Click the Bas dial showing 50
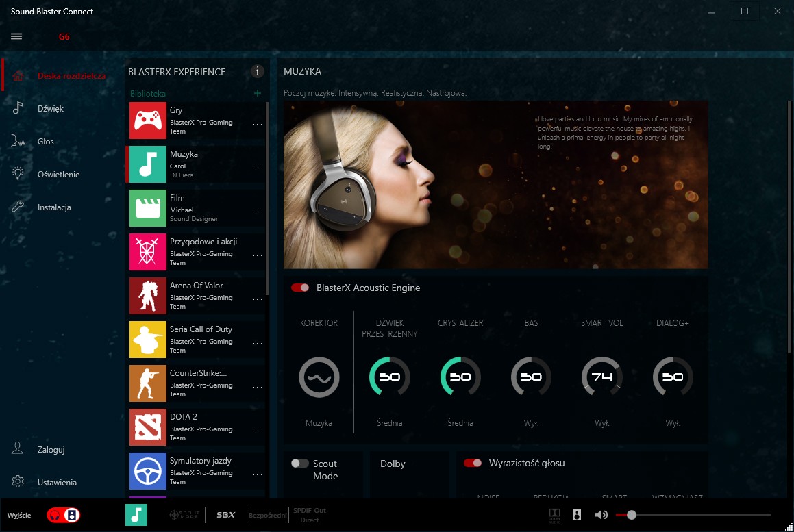 (531, 377)
